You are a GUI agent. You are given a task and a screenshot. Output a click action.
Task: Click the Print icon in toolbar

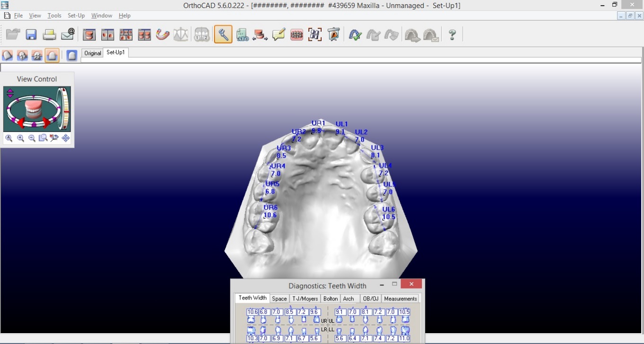pos(50,35)
